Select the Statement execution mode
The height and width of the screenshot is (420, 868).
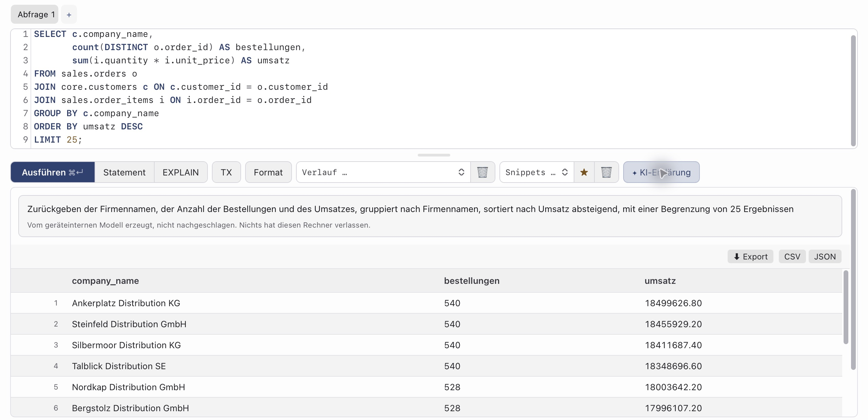tap(124, 172)
